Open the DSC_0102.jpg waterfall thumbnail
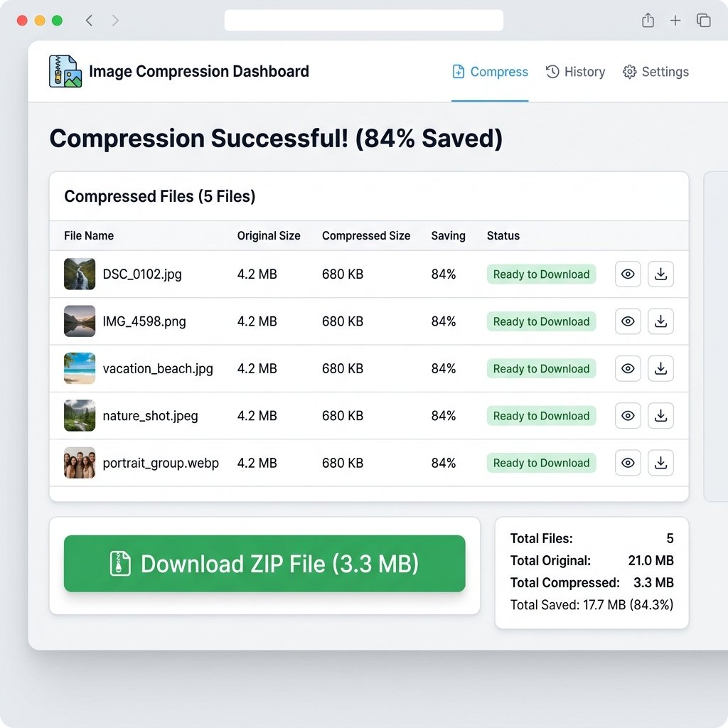This screenshot has width=728, height=728. [x=80, y=274]
